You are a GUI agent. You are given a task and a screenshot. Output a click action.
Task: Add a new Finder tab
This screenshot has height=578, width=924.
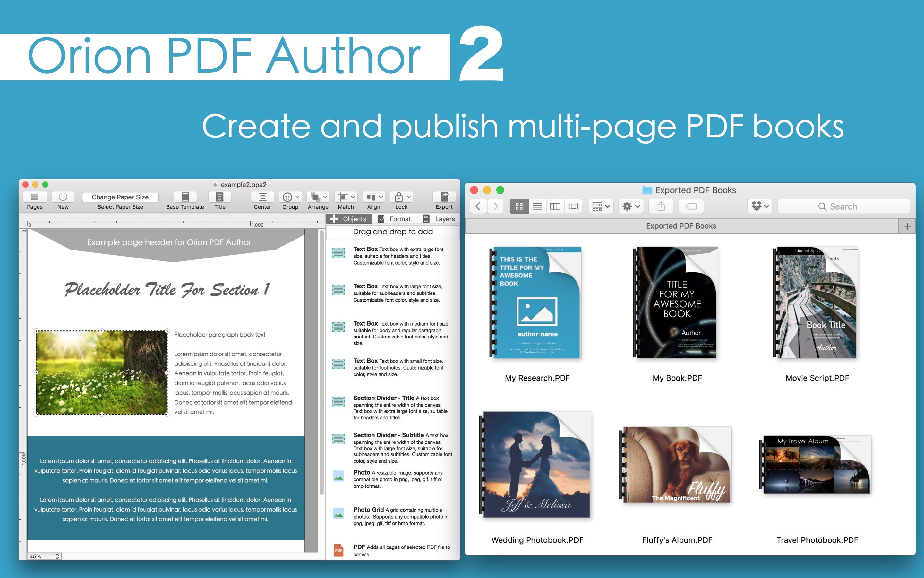[907, 226]
